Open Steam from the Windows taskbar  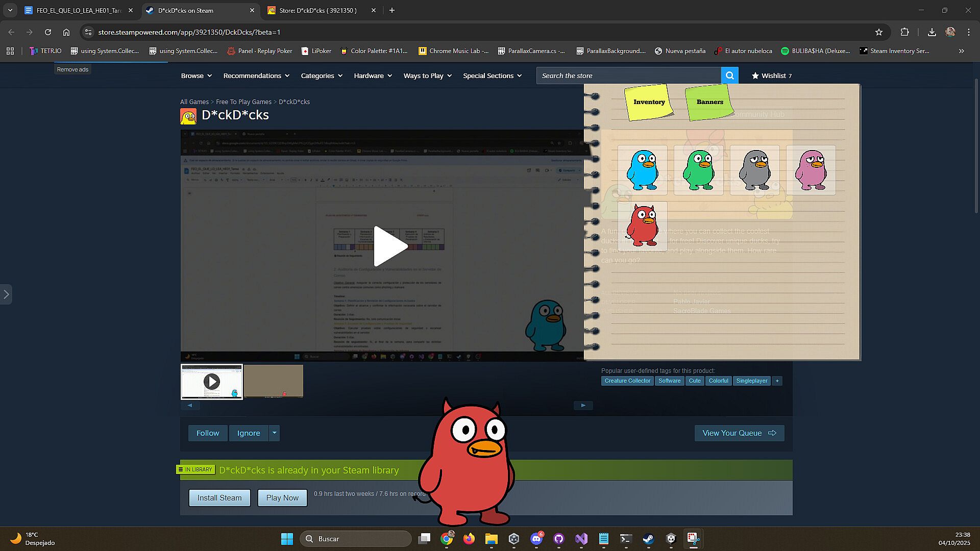(648, 539)
